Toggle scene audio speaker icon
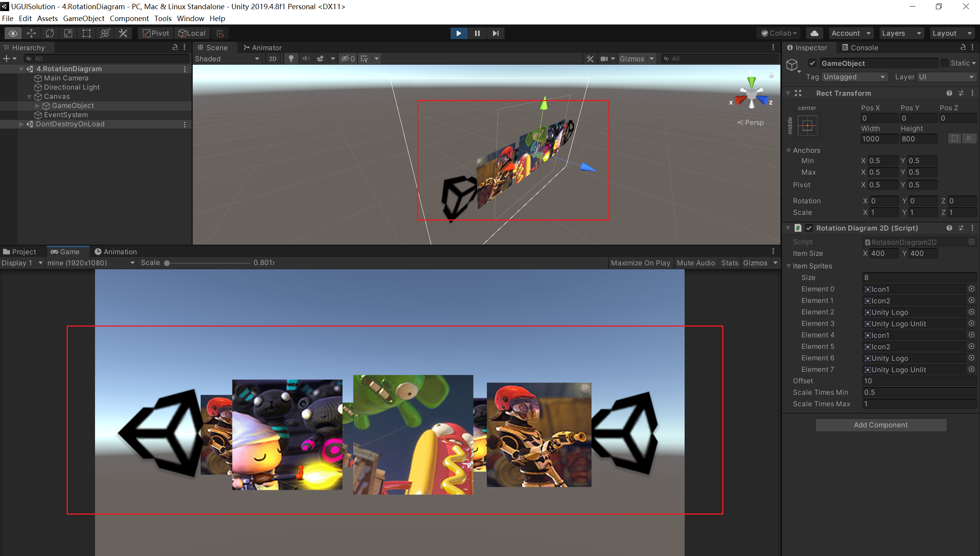The width and height of the screenshot is (980, 556). 306,59
